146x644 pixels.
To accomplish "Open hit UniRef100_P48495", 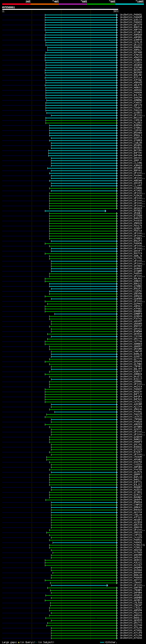I will 131,17.
